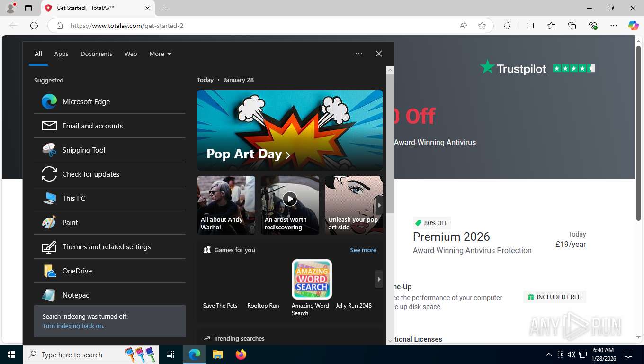
Task: Switch to the Apps search tab
Action: point(61,54)
